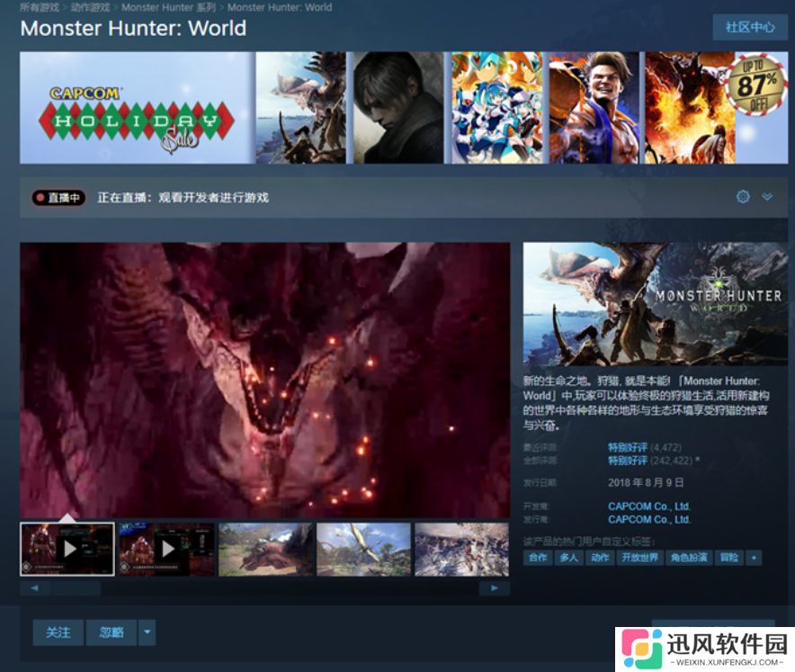Screen dimensions: 795x672
Task: Open the broadcast settings gear icon
Action: (x=743, y=197)
